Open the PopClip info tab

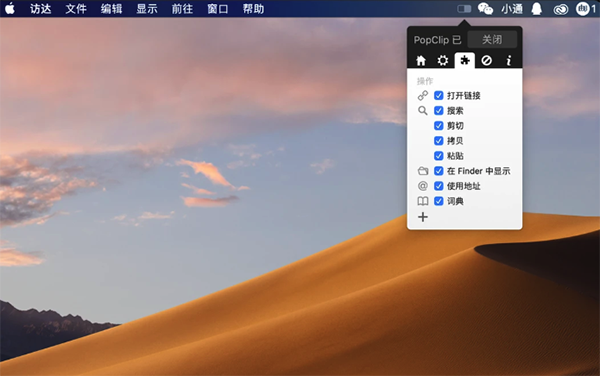(509, 60)
